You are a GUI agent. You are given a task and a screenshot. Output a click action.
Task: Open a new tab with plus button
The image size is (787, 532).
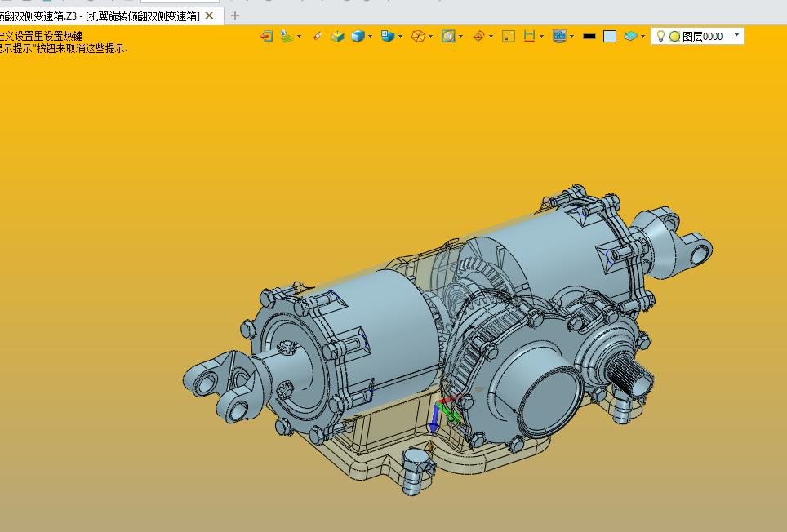coord(235,16)
